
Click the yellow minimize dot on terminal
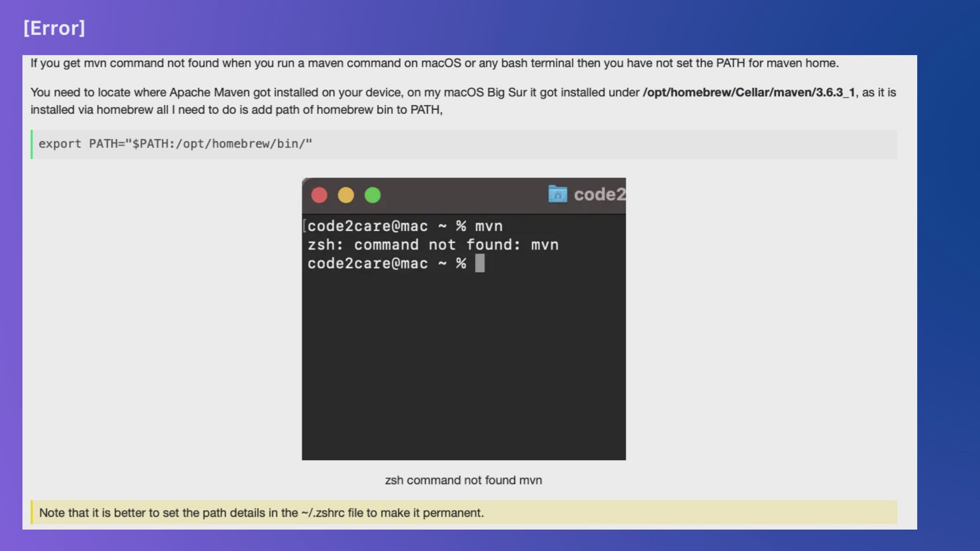[x=346, y=195]
